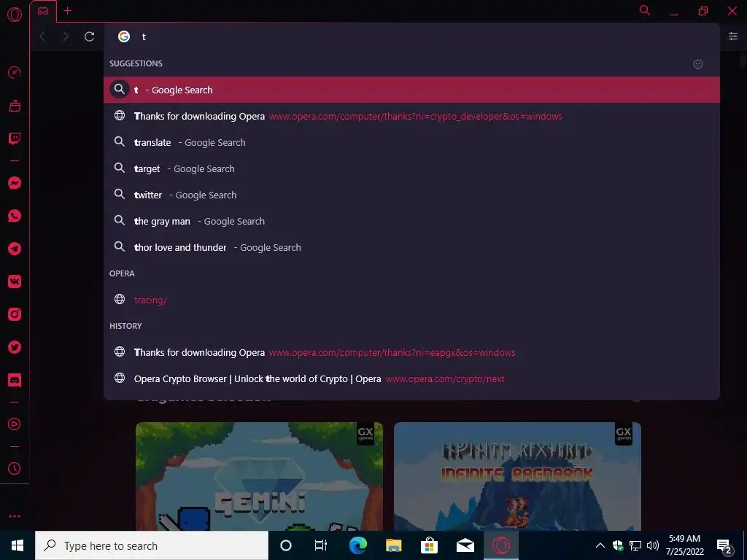Open Cortana circle on taskbar
The image size is (747, 560).
[x=286, y=545]
